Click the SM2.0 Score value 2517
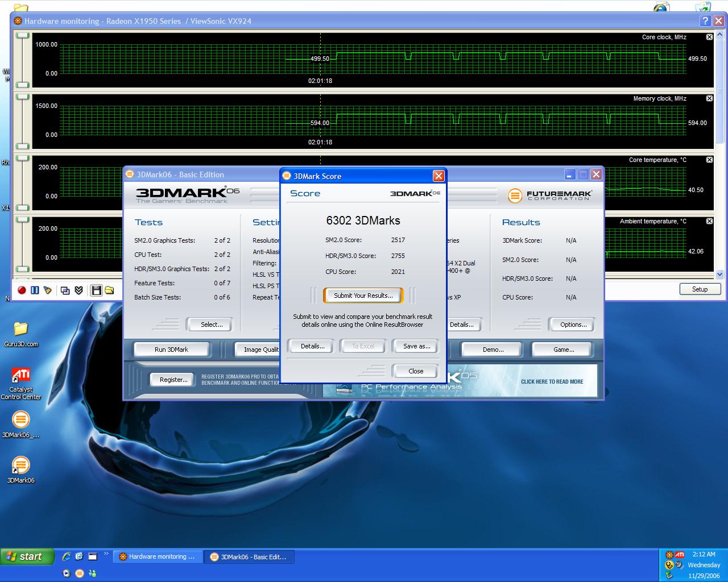728x582 pixels. (x=398, y=240)
